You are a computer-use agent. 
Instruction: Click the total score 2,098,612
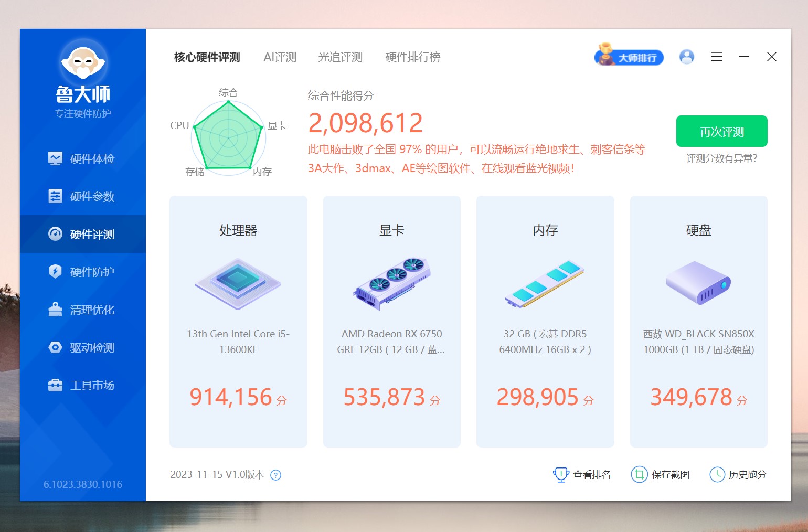366,123
